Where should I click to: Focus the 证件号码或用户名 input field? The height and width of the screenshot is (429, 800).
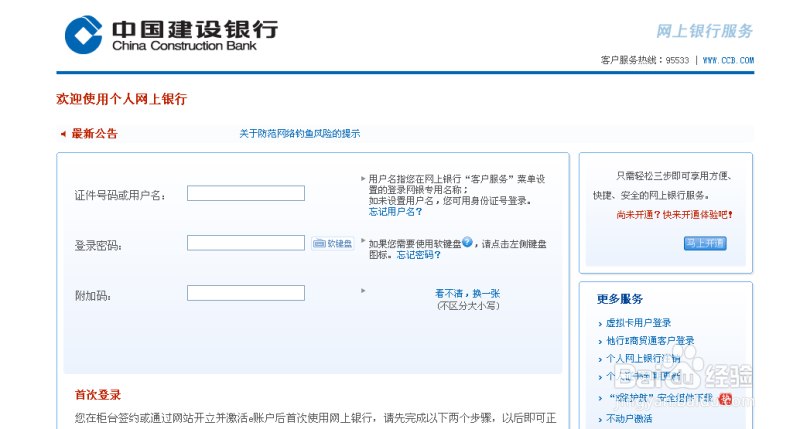[246, 193]
